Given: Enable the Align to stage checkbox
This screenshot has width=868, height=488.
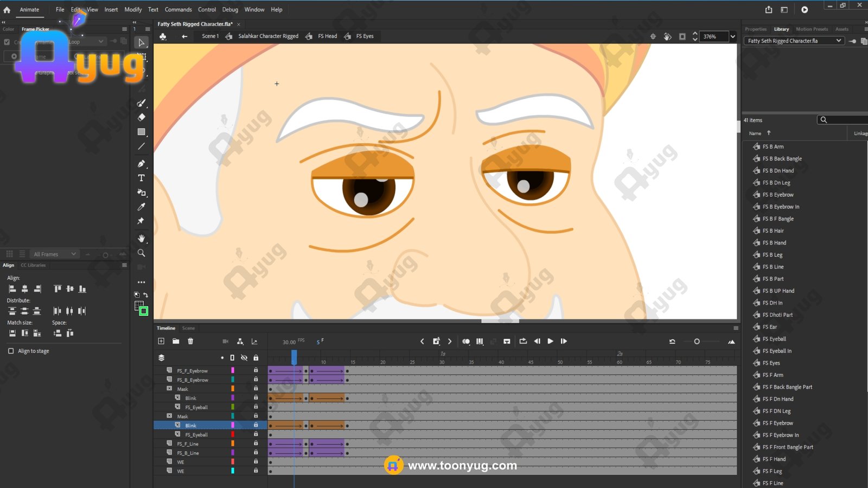Looking at the screenshot, I should coord(11,351).
